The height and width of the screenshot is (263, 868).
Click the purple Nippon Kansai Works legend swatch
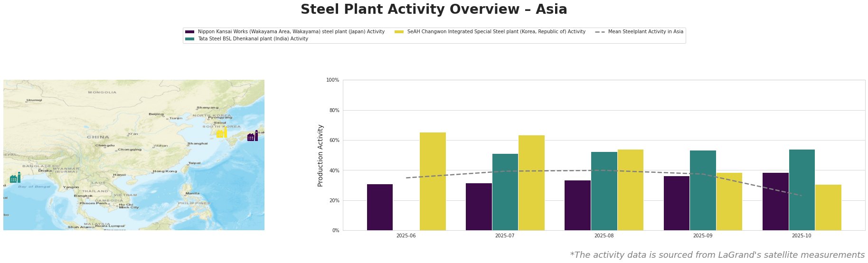190,32
